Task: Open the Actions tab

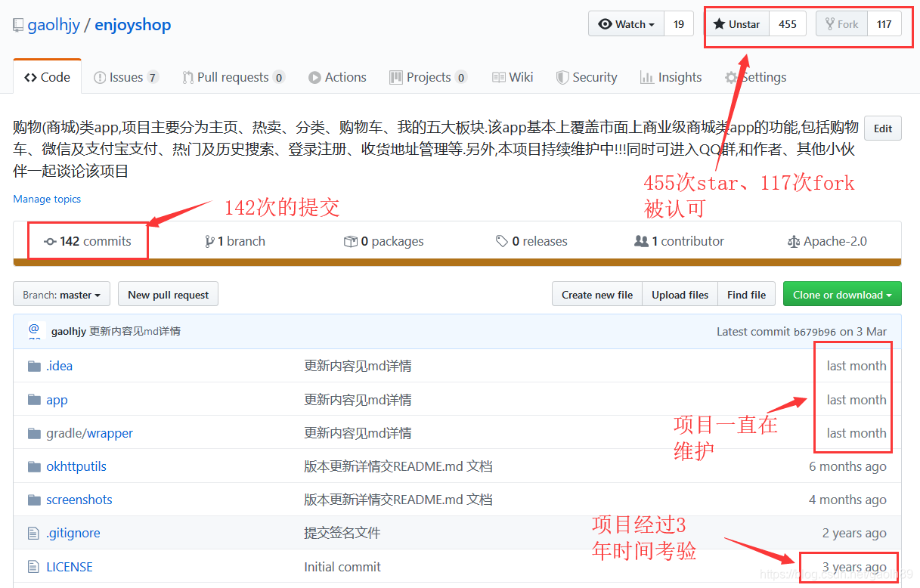Action: click(x=337, y=77)
